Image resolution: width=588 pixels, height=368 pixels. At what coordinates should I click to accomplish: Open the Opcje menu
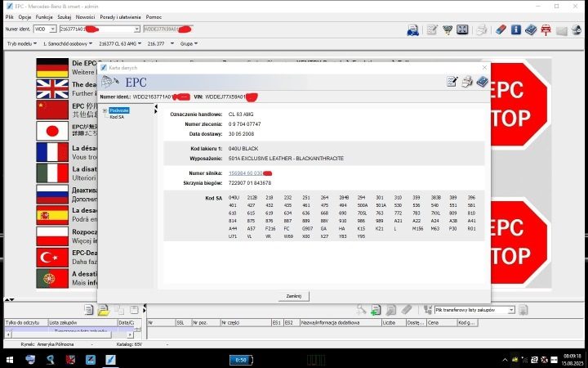[24, 17]
